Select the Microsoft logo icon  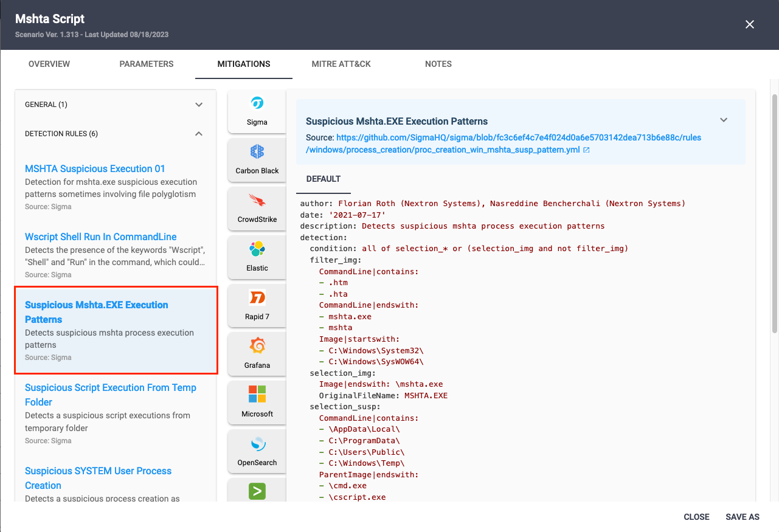257,394
